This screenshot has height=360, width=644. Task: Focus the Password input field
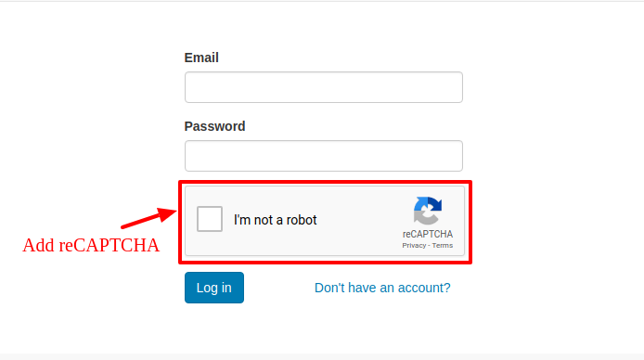pos(324,156)
